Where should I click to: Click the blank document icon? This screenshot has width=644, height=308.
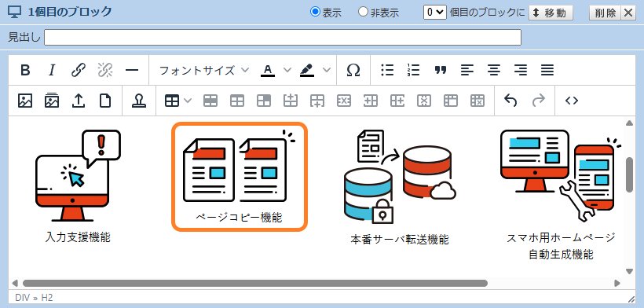click(x=105, y=101)
